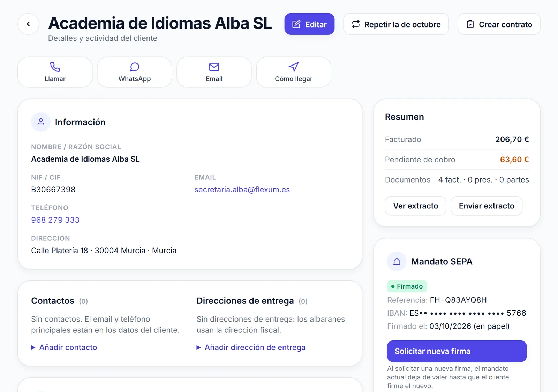Click the masked IBAN ending 5766

pos(468,313)
